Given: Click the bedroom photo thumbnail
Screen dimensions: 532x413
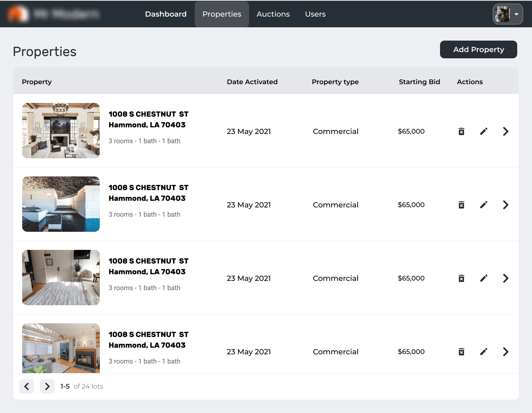Looking at the screenshot, I should pyautogui.click(x=61, y=277).
